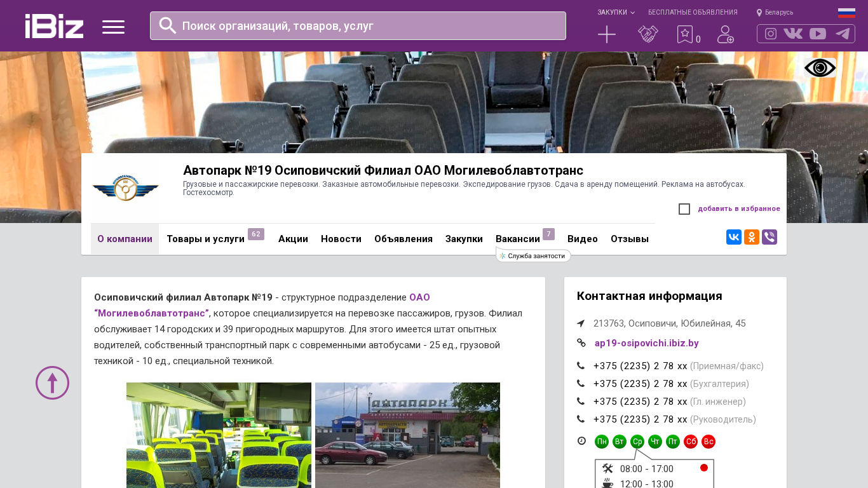Click phone icon for Гл. инженер
868x488 pixels.
[x=581, y=402]
